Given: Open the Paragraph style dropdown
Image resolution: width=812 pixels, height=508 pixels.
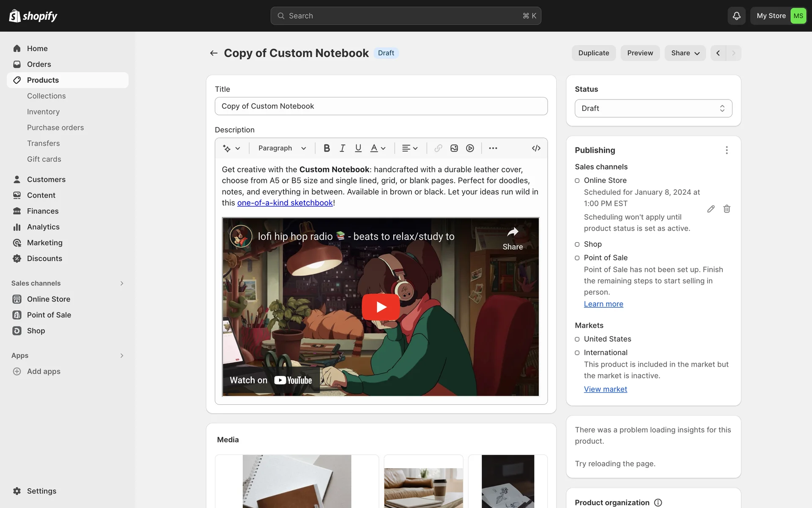Looking at the screenshot, I should 282,148.
